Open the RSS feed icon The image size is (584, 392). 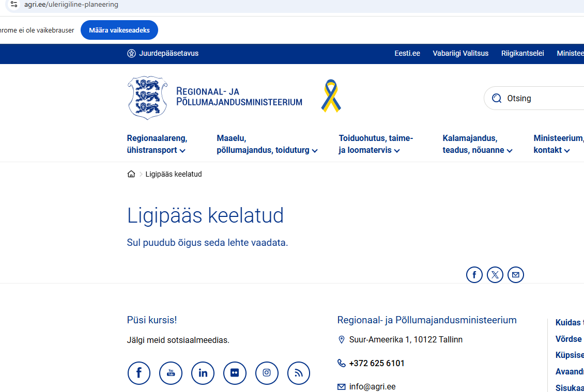[x=299, y=373]
